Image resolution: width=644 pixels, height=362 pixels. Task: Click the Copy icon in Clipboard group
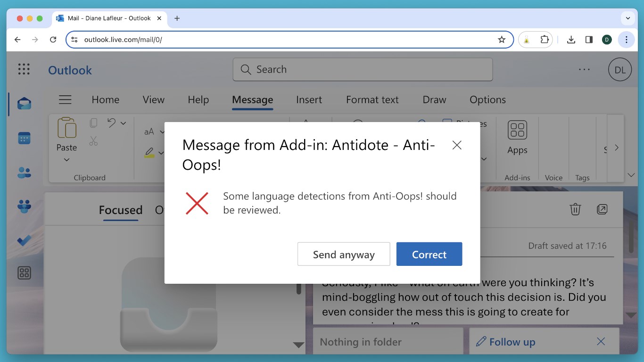(93, 123)
